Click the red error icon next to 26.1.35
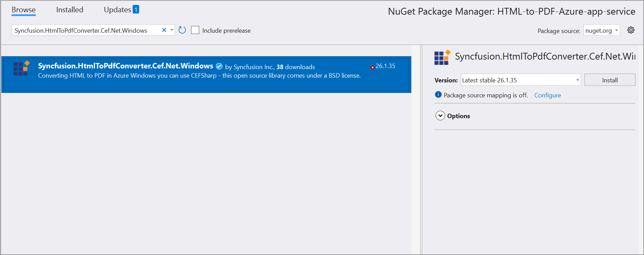This screenshot has height=255, width=644. (373, 67)
